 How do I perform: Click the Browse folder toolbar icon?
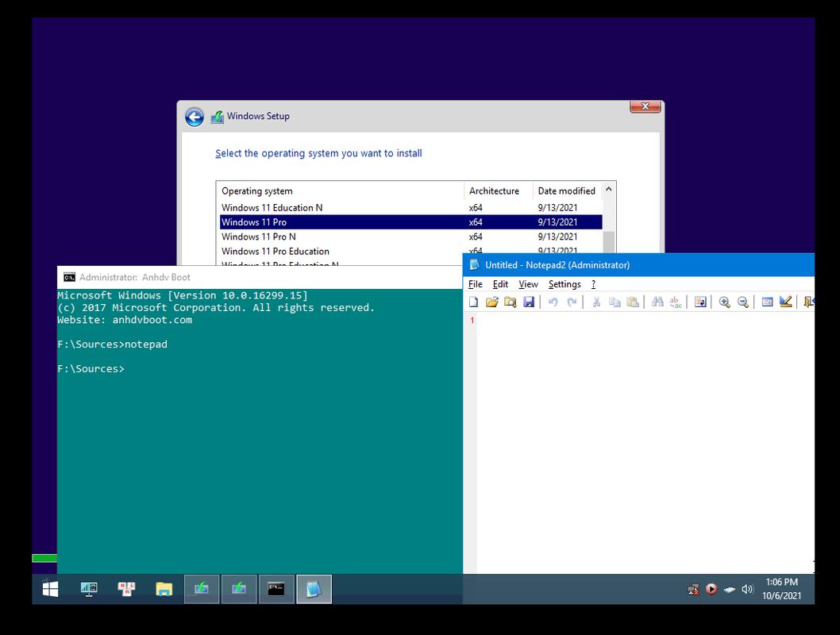tap(510, 302)
